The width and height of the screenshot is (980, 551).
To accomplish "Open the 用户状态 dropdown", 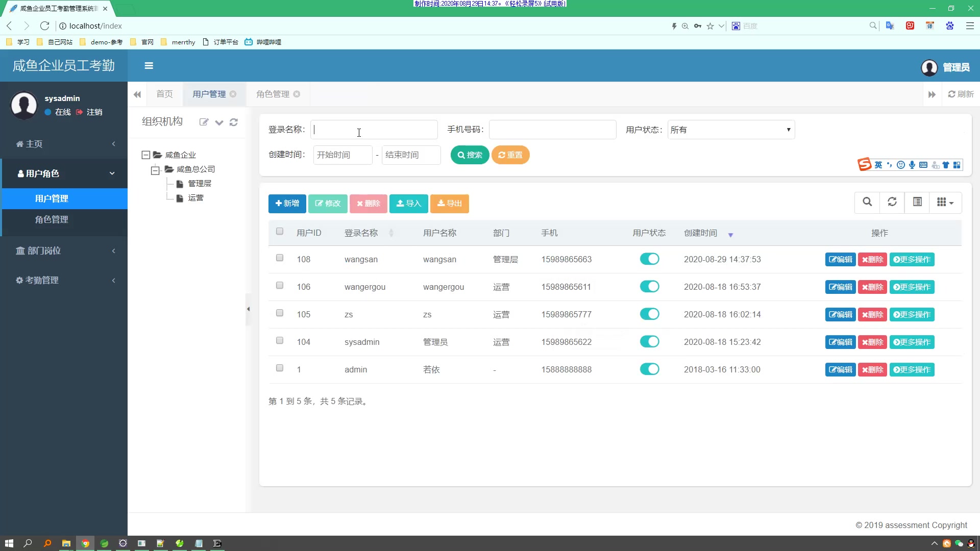I will (730, 130).
